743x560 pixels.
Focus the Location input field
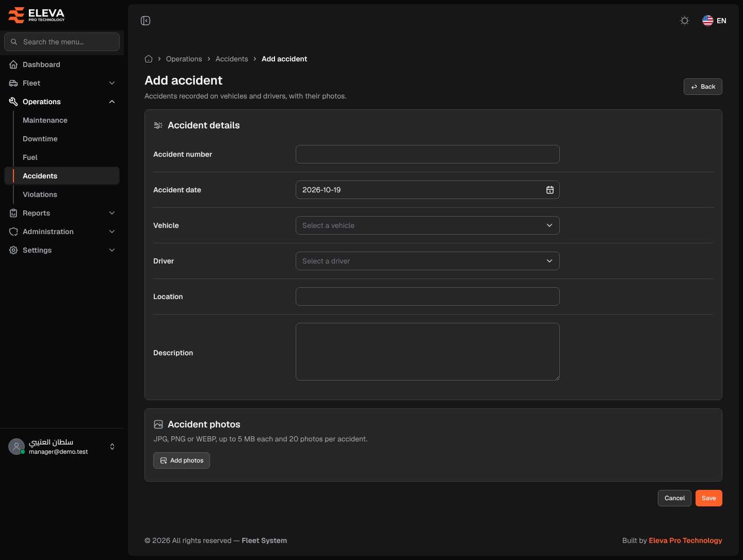click(428, 297)
